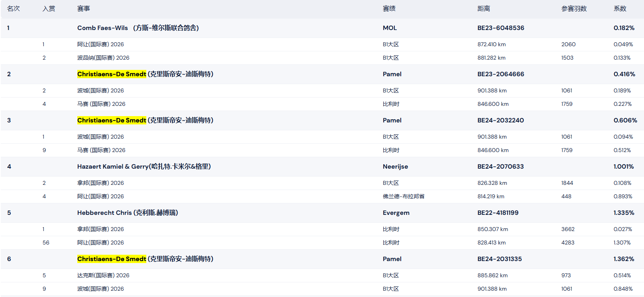Click the 波品纳(国际赛) 2026 race row
This screenshot has width=644, height=297.
322,58
